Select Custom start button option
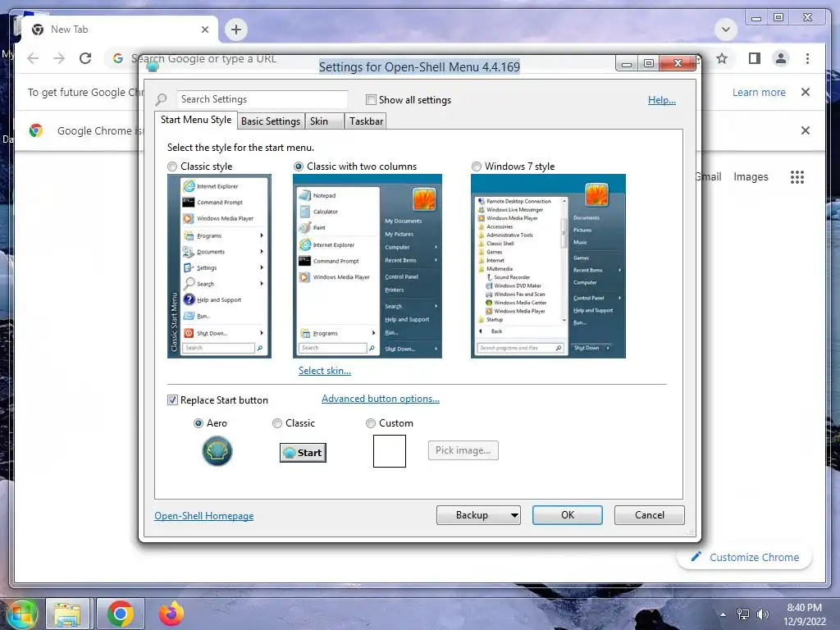 tap(370, 423)
